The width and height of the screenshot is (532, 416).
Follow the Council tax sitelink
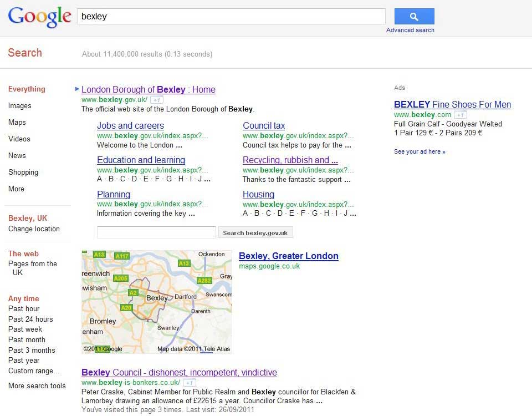[264, 125]
